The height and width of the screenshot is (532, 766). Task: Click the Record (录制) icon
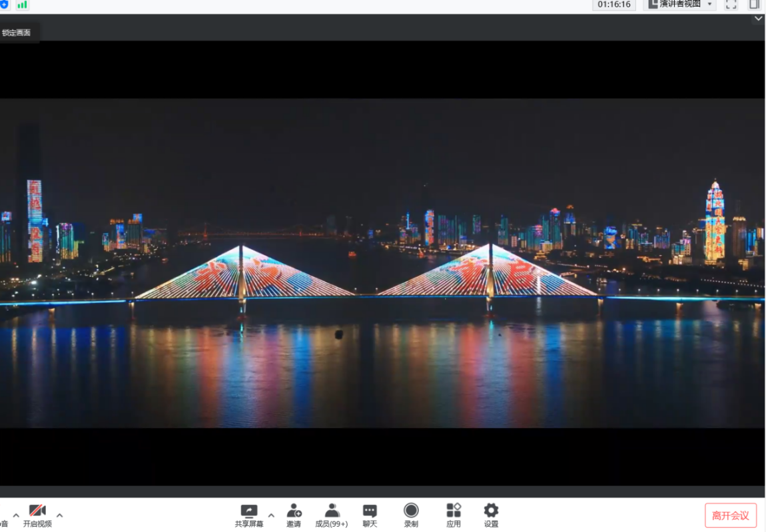point(411,511)
